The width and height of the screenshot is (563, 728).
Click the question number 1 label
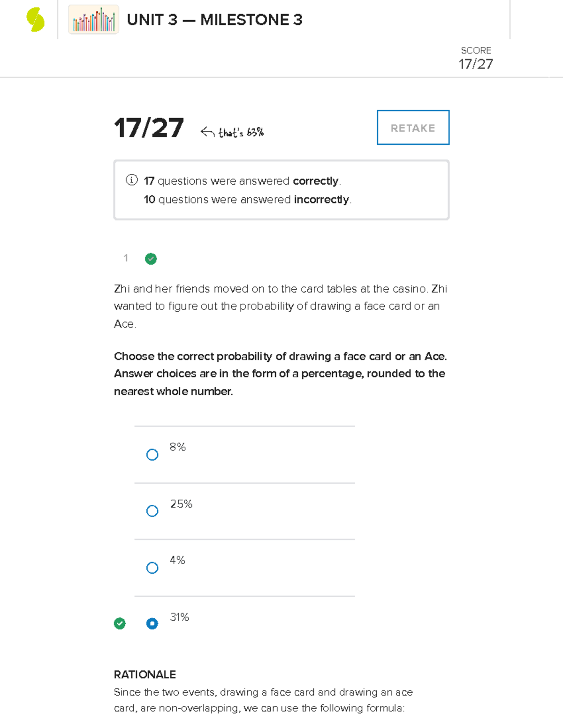[126, 258]
